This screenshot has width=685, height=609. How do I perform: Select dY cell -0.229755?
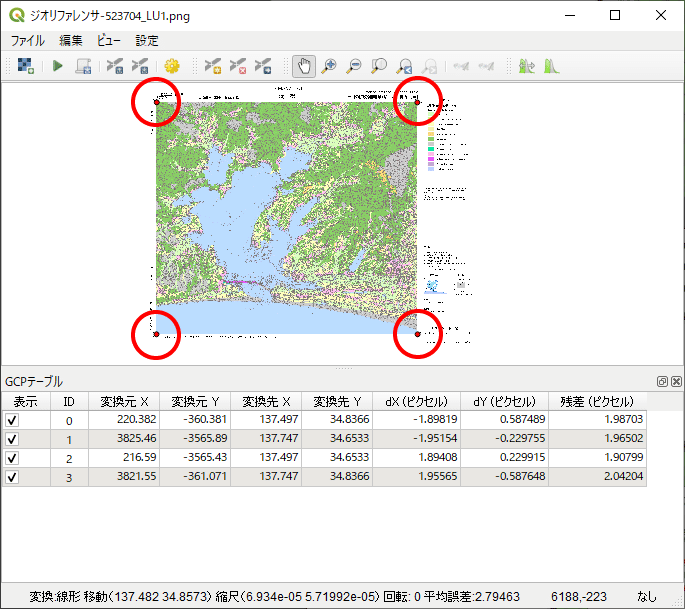[x=505, y=439]
